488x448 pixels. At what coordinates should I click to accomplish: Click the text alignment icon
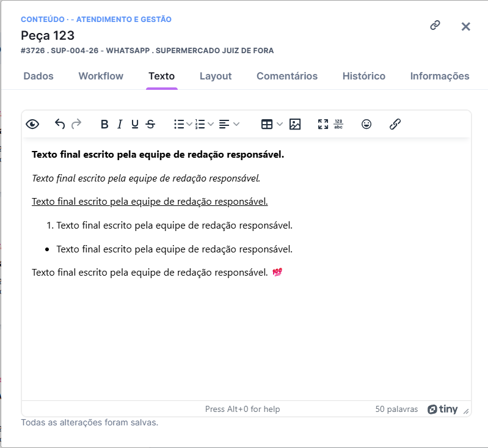(224, 124)
